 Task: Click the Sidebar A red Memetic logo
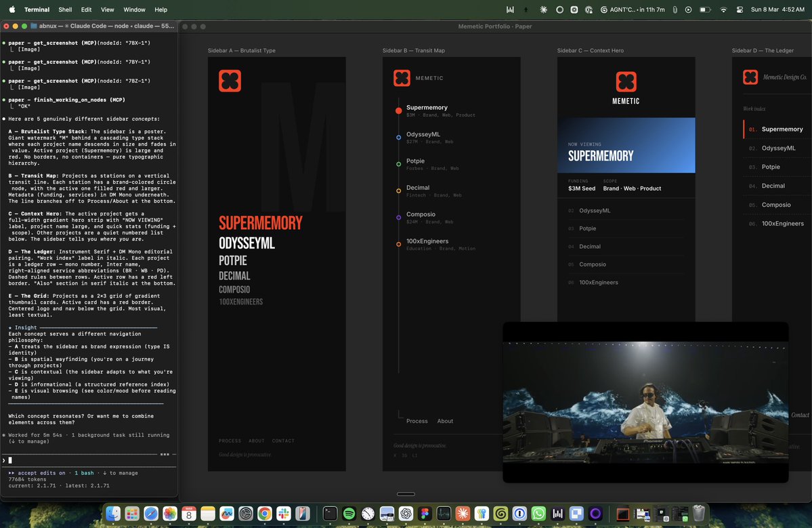(x=230, y=81)
